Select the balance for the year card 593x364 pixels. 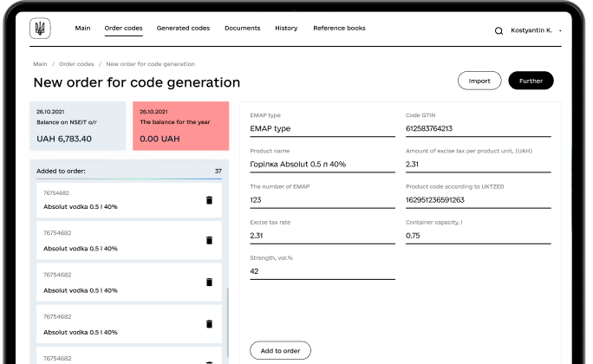pos(181,126)
